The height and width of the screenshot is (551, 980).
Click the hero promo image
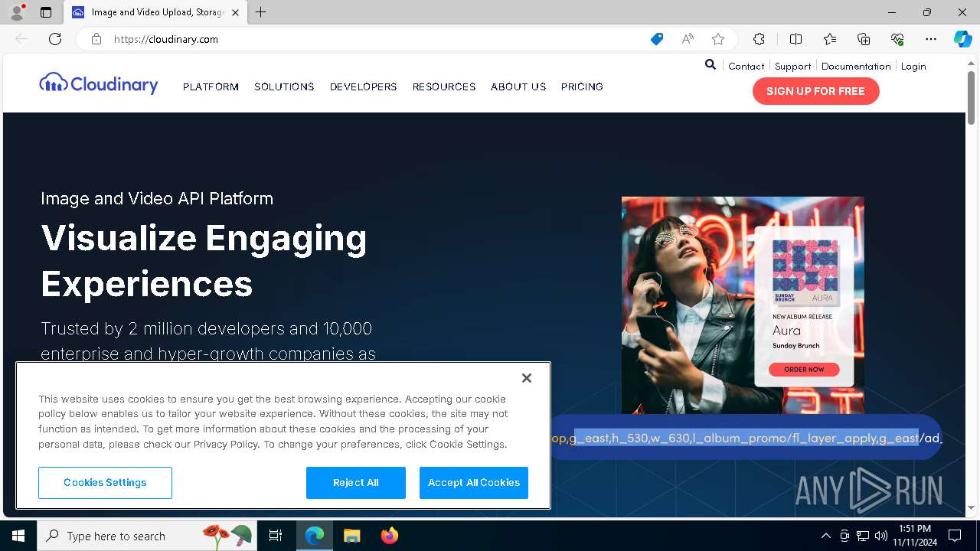pyautogui.click(x=743, y=305)
